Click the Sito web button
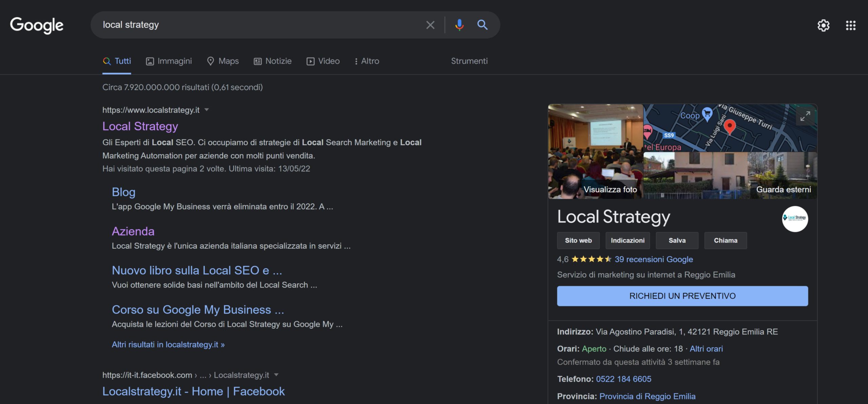The height and width of the screenshot is (404, 868). click(x=578, y=240)
